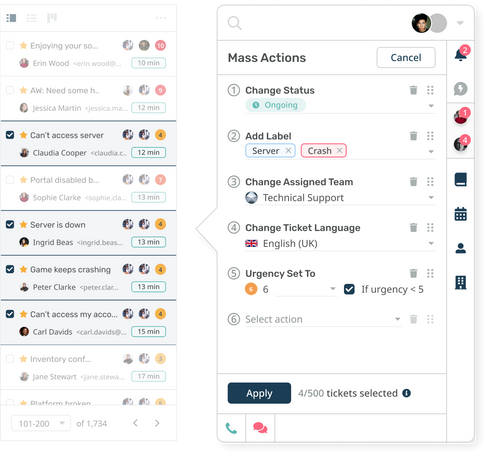The width and height of the screenshot is (488, 455).
Task: Open the contacts person icon
Action: coord(461,248)
